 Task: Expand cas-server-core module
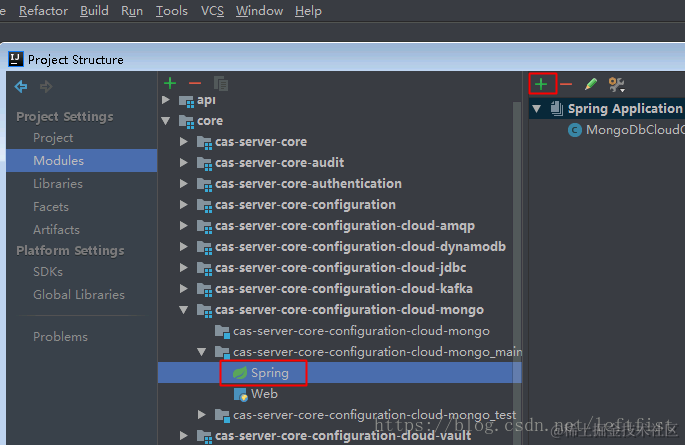point(184,142)
